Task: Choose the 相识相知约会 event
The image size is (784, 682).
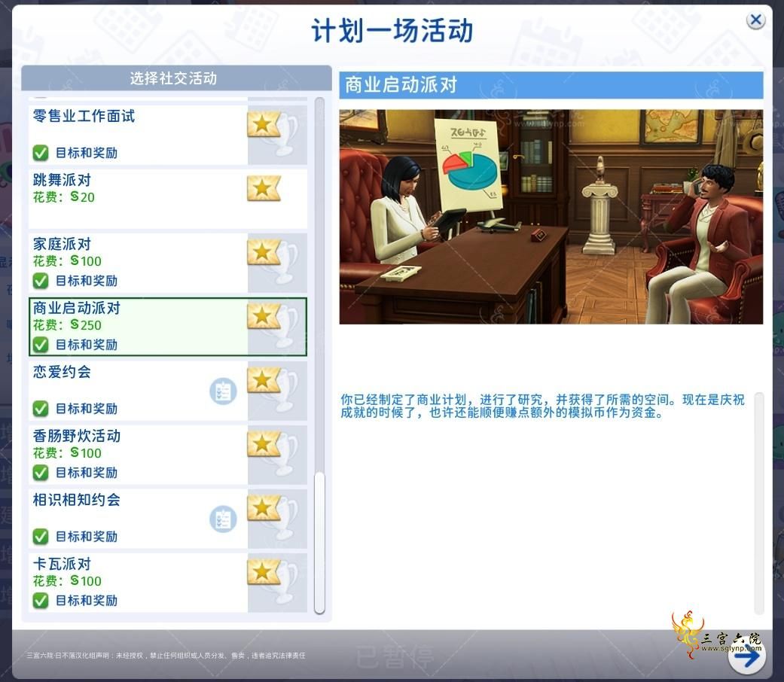Action: 167,519
